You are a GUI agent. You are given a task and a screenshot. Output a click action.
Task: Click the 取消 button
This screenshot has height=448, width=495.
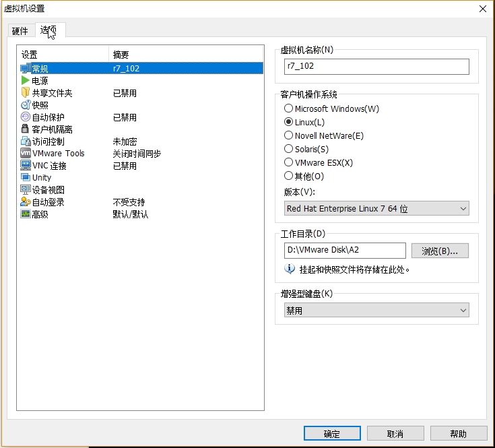pos(395,433)
